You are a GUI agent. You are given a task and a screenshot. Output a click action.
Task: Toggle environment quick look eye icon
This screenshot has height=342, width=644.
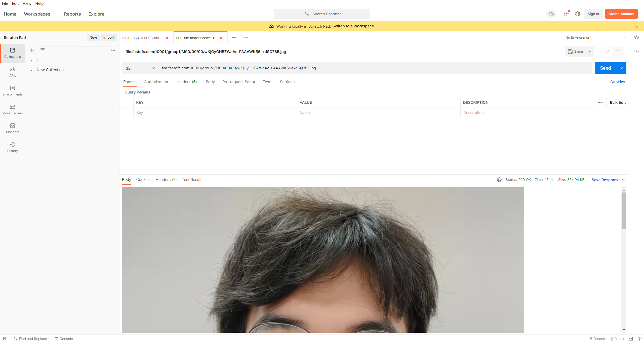[x=636, y=37]
